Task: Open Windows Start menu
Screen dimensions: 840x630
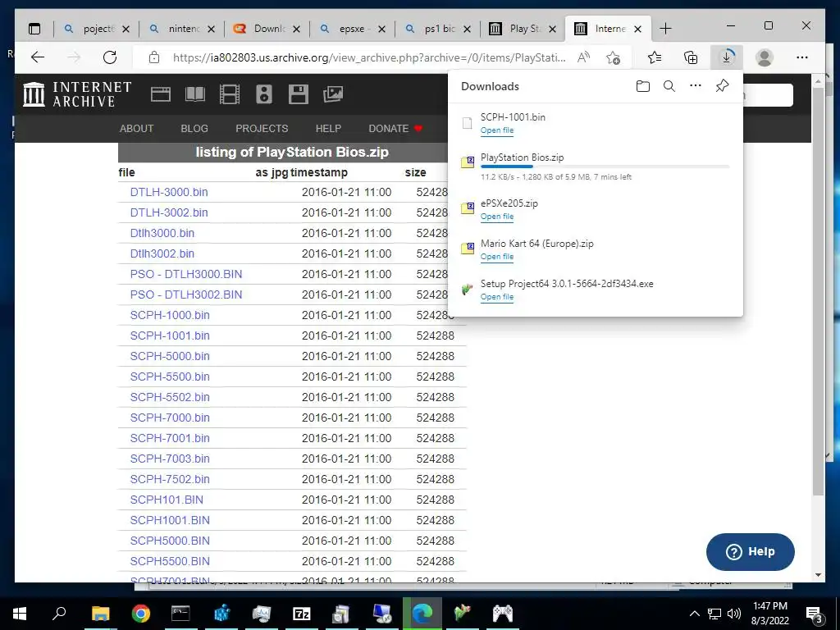Action: click(x=20, y=614)
